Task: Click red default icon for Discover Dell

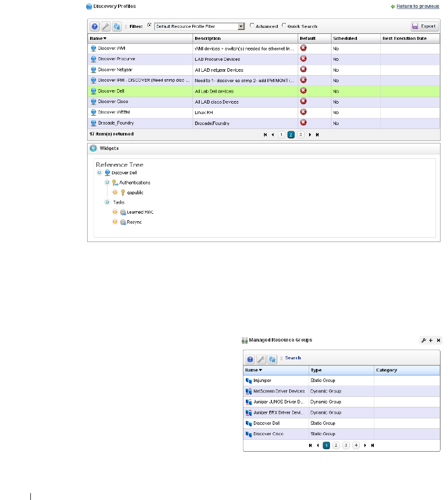Action: 303,91
